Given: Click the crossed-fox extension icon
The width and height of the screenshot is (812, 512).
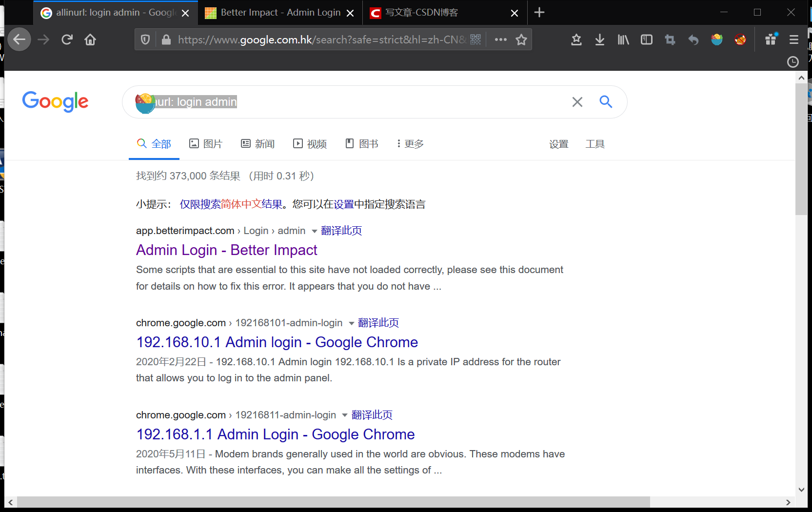Looking at the screenshot, I should (740, 39).
